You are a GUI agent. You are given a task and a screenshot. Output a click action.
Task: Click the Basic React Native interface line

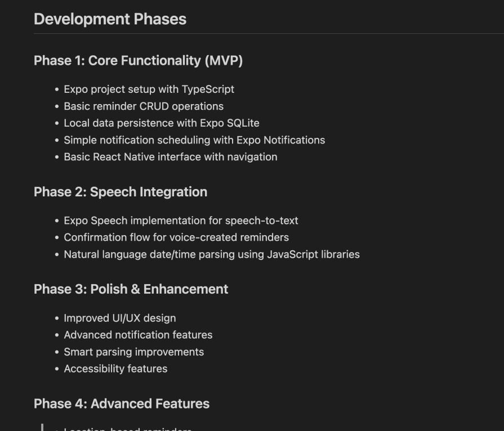[x=170, y=157]
